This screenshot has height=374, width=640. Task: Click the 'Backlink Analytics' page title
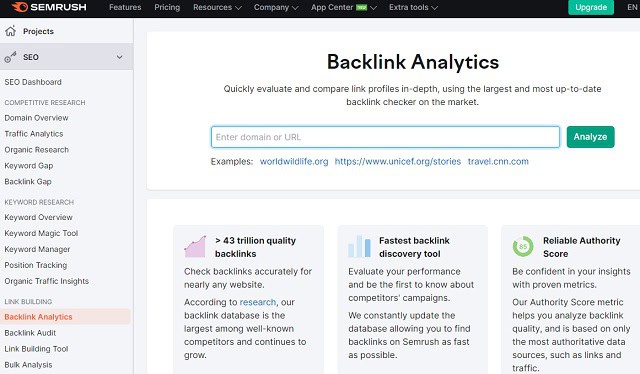point(413,62)
